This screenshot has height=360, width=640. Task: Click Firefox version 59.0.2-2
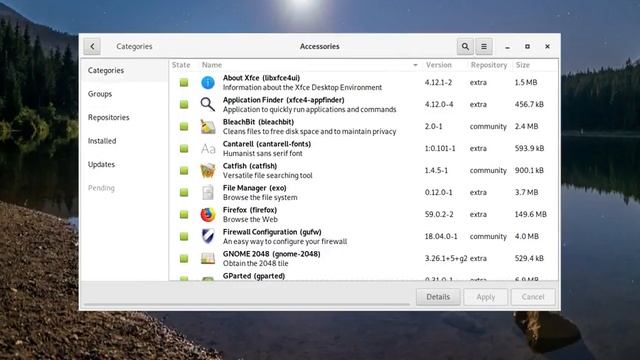point(439,214)
